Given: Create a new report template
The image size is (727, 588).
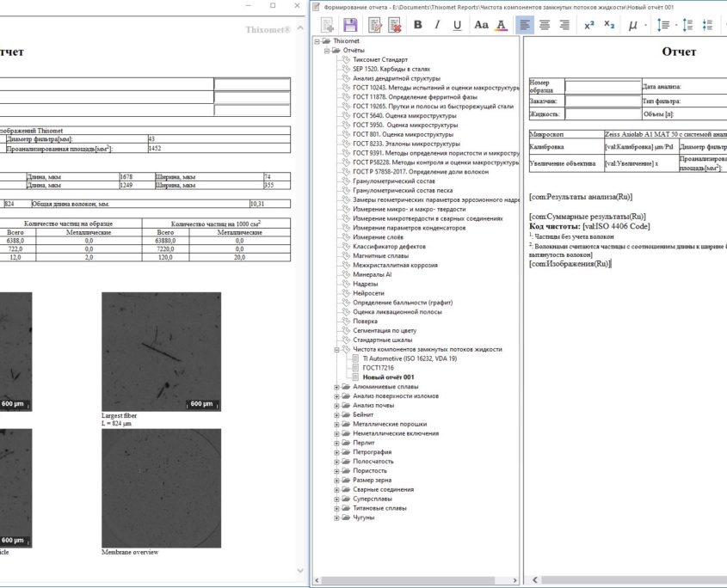Looking at the screenshot, I should (x=328, y=25).
